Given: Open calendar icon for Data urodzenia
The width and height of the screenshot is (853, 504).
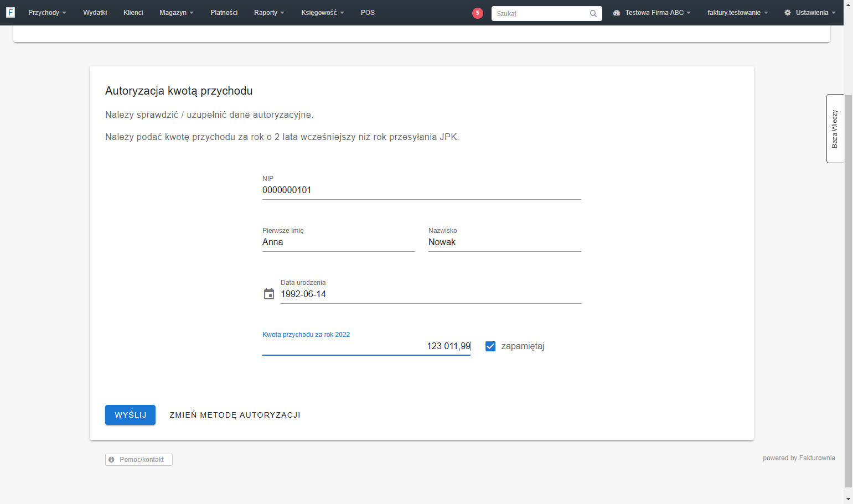Looking at the screenshot, I should click(269, 294).
